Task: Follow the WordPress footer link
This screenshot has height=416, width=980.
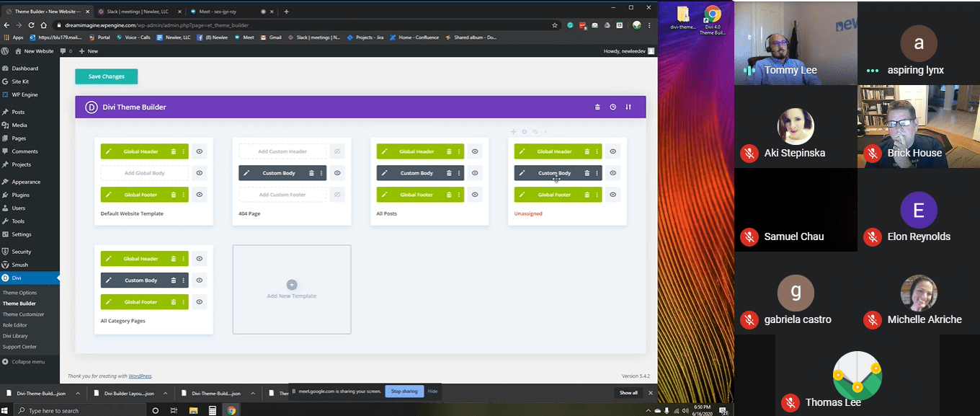Action: [140, 376]
